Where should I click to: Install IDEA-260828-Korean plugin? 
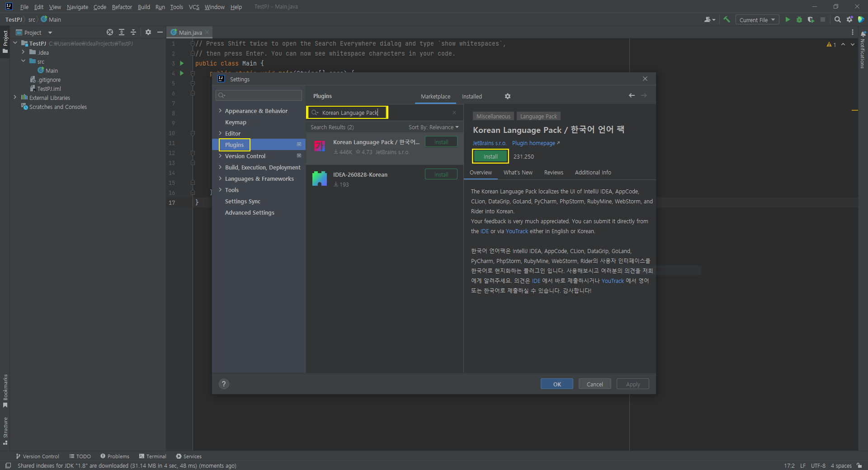pos(441,174)
